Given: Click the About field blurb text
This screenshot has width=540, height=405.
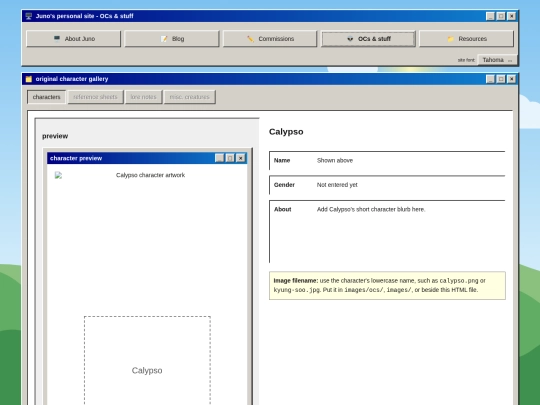Looking at the screenshot, I should tap(371, 209).
